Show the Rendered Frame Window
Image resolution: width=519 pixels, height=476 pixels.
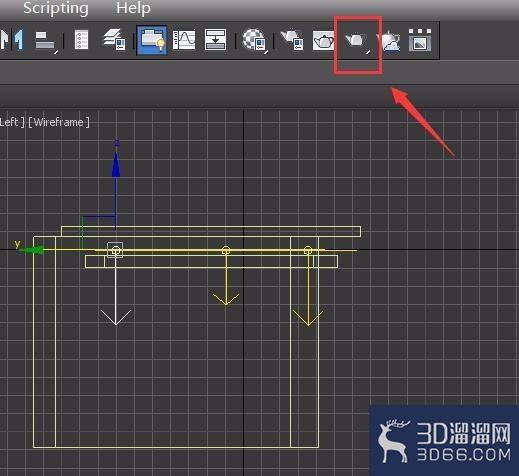pos(323,40)
